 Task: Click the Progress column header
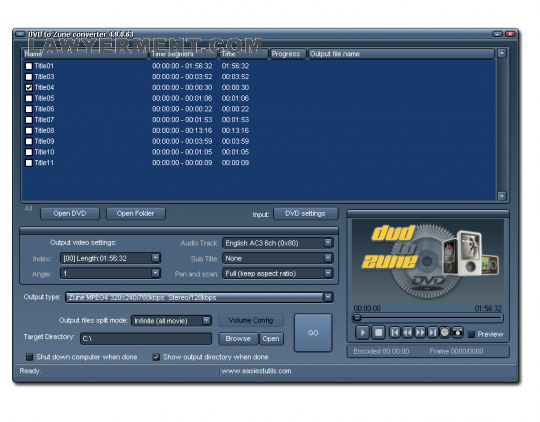(x=287, y=54)
